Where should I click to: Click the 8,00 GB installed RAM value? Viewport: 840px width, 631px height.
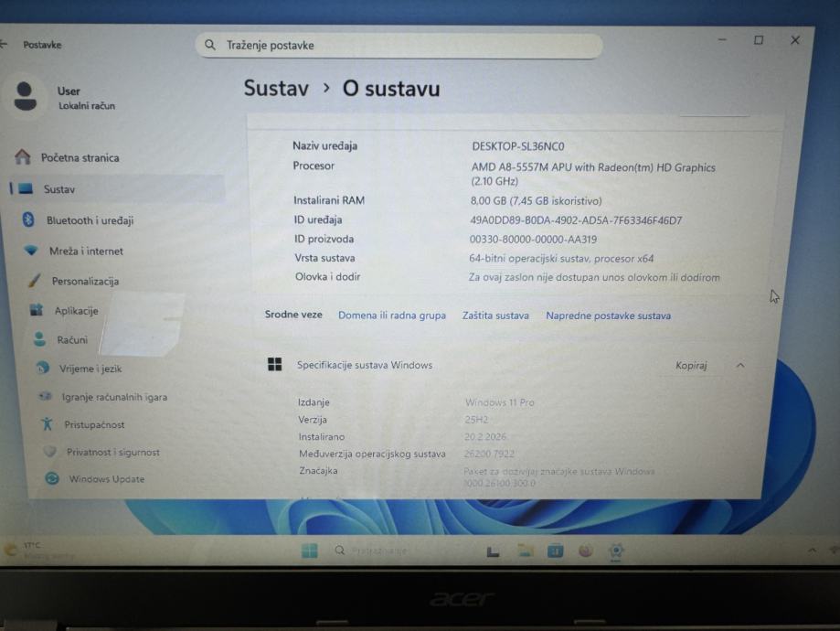click(536, 200)
